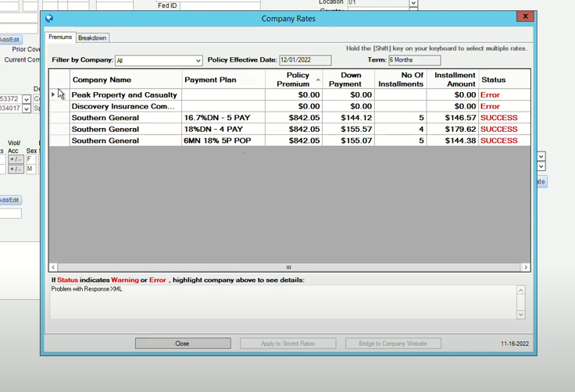This screenshot has height=392, width=575.
Task: Open the 034017 dropdown in background window
Action: (x=26, y=109)
